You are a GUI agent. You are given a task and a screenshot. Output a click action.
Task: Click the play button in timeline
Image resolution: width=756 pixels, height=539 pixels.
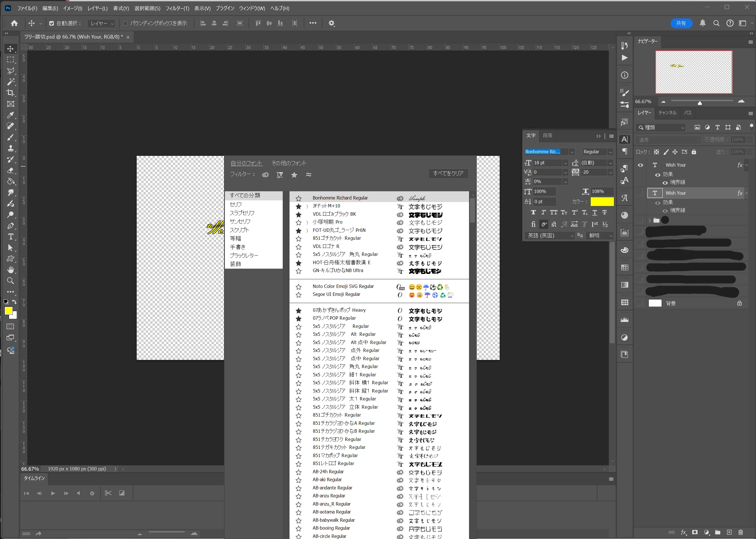(53, 493)
